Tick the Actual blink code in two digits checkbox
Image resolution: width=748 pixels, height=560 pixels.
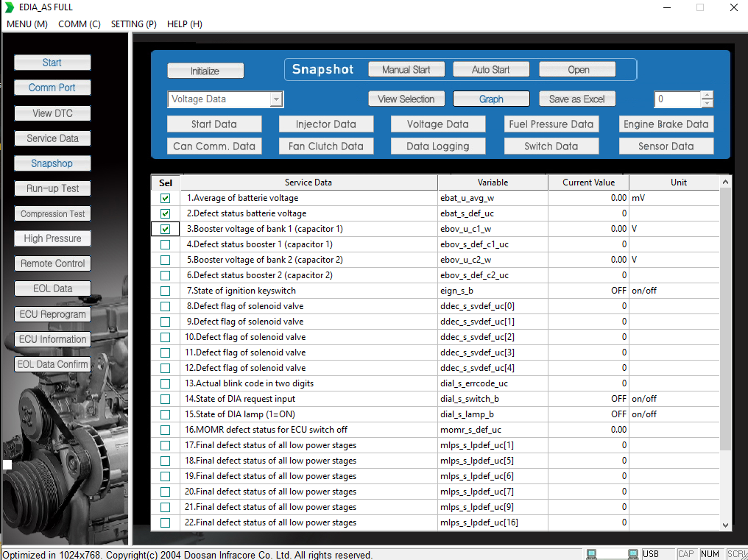pos(165,383)
